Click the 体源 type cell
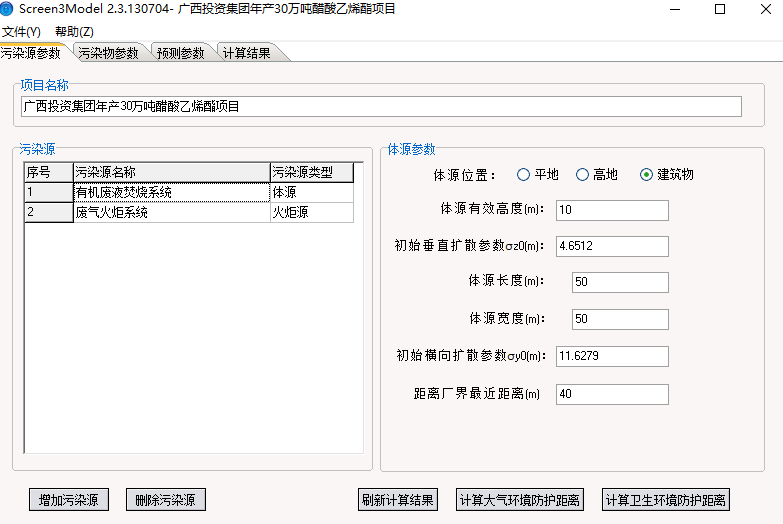 point(312,192)
